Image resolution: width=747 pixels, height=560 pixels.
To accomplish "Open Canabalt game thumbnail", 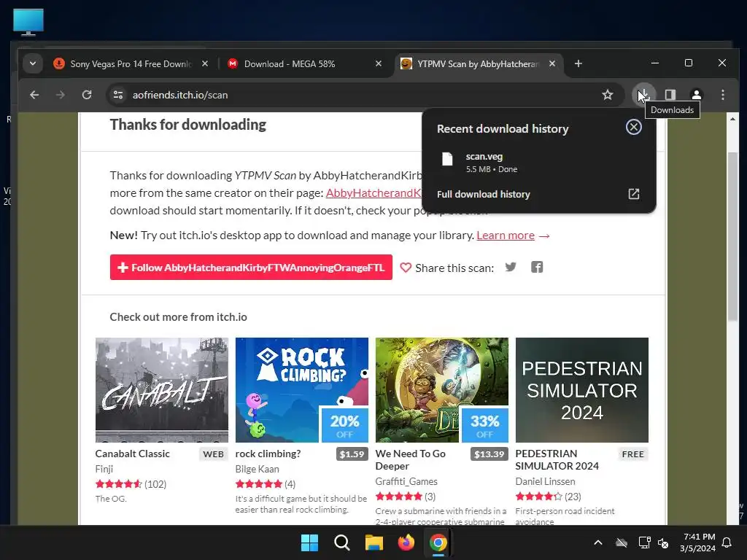I will tap(161, 390).
